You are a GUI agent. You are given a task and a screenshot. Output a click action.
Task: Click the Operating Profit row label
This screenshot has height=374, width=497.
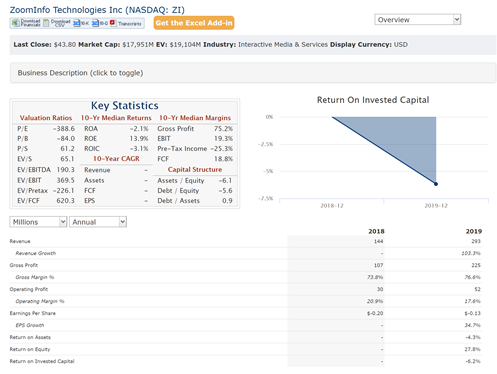click(x=29, y=289)
